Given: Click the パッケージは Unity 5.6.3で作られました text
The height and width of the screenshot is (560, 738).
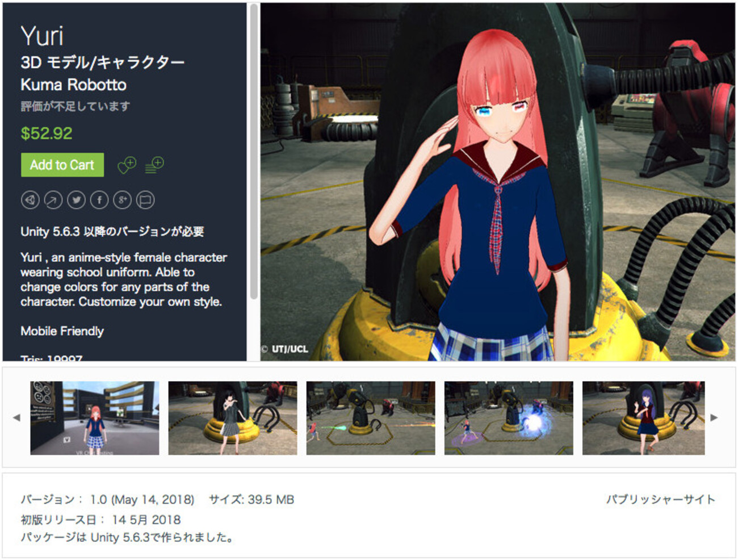Looking at the screenshot, I should coord(127,537).
